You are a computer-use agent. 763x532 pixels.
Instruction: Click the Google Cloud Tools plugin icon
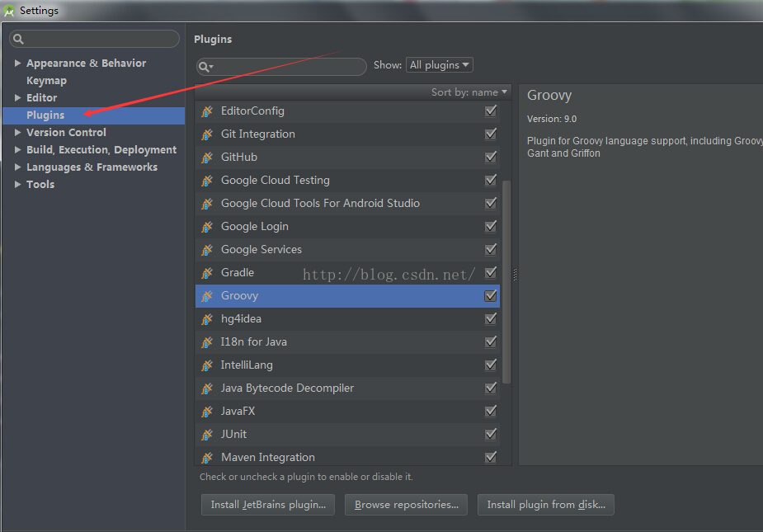[207, 204]
